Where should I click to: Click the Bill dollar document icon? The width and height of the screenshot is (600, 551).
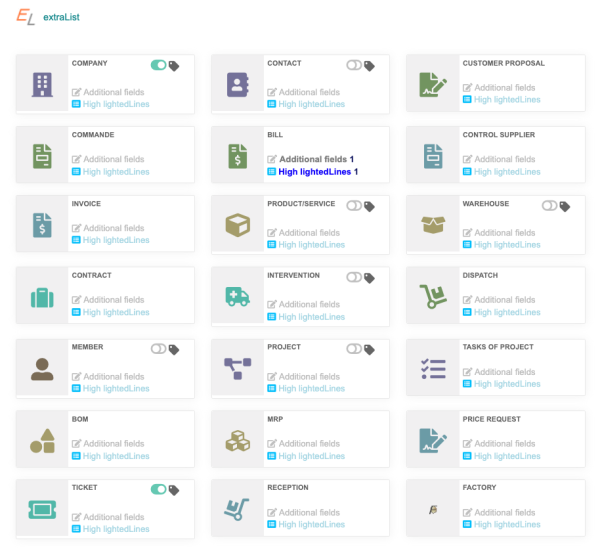pos(237,155)
